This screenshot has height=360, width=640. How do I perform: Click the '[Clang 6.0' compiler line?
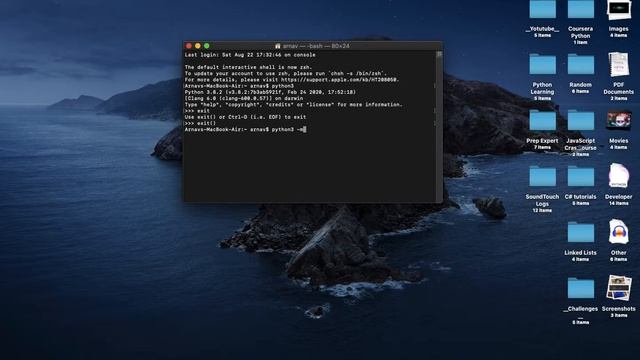[244, 98]
